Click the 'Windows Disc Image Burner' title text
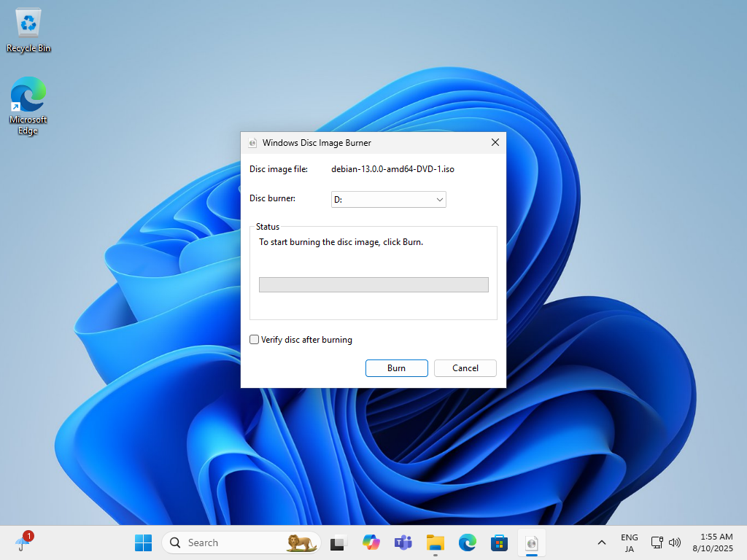 coord(317,143)
